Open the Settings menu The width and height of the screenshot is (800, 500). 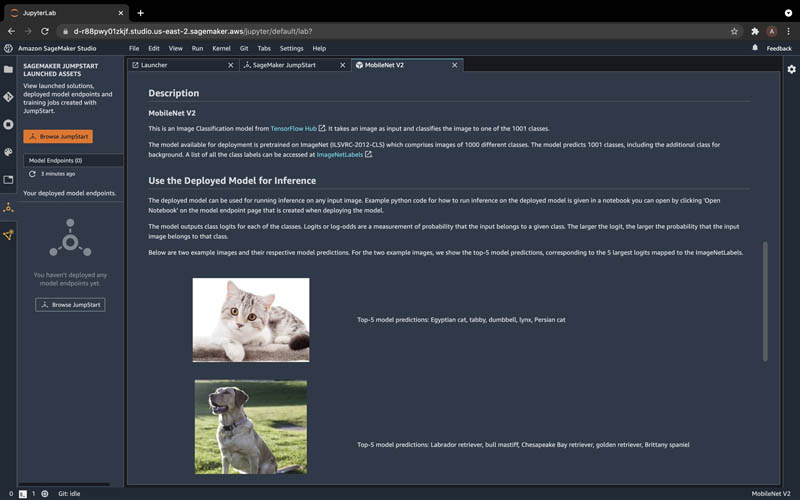click(x=291, y=48)
